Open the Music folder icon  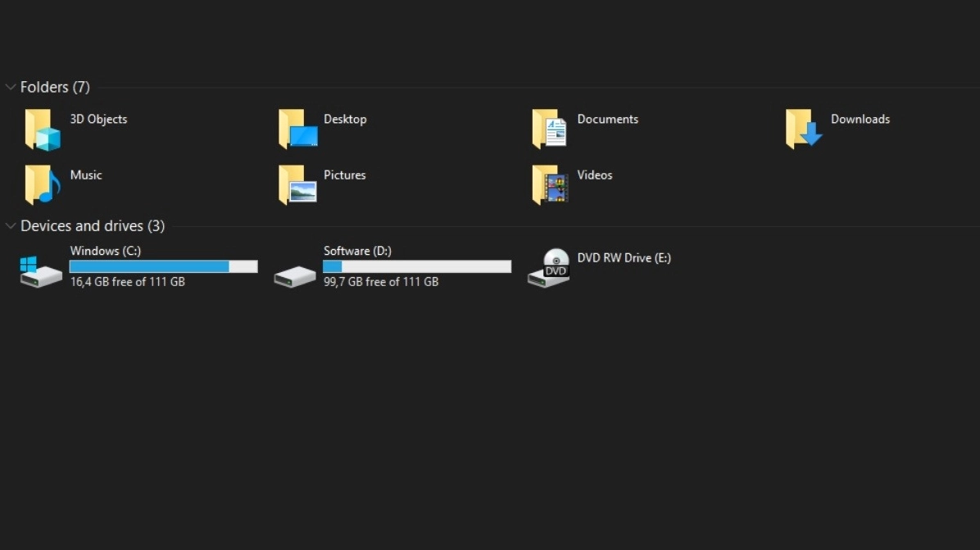coord(41,184)
